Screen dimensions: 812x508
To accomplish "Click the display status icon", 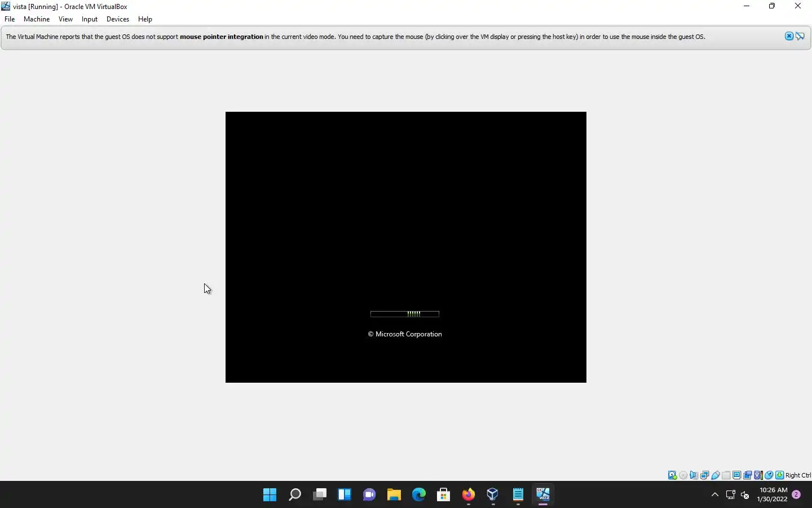I will pyautogui.click(x=737, y=475).
